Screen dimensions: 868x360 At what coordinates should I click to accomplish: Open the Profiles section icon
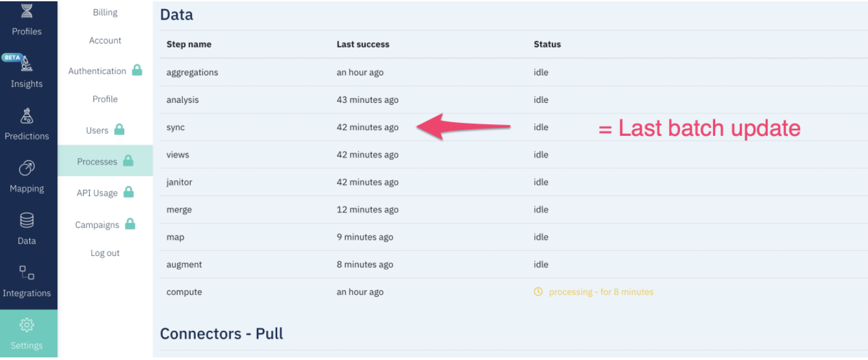27,11
